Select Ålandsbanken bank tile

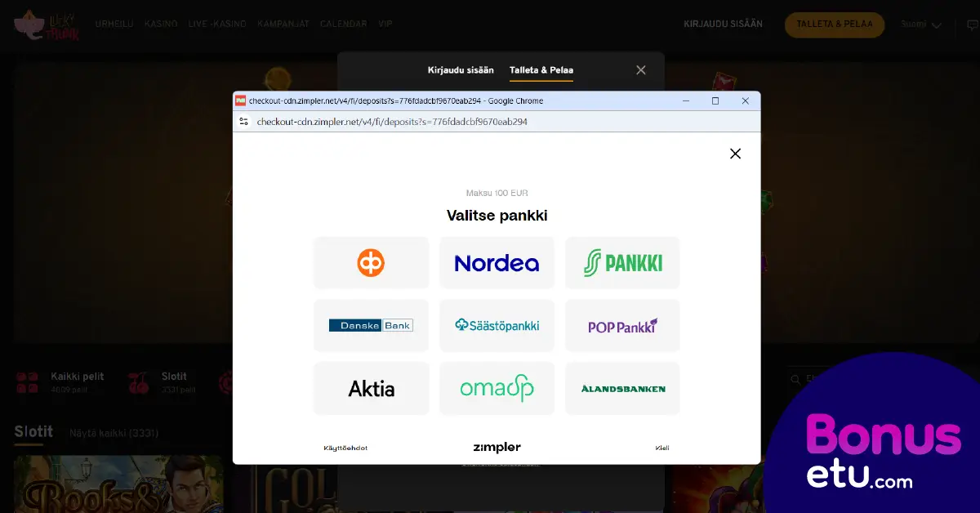pyautogui.click(x=622, y=388)
